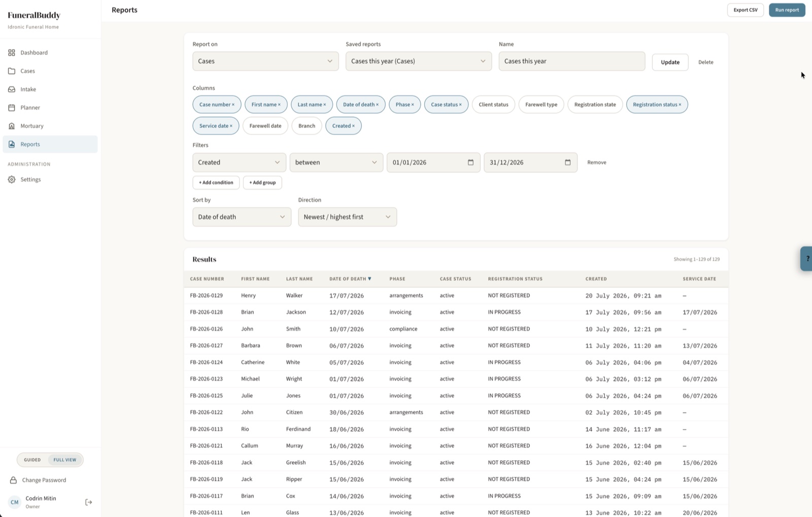Sort by Service Date column header
812x517 pixels.
pos(699,279)
